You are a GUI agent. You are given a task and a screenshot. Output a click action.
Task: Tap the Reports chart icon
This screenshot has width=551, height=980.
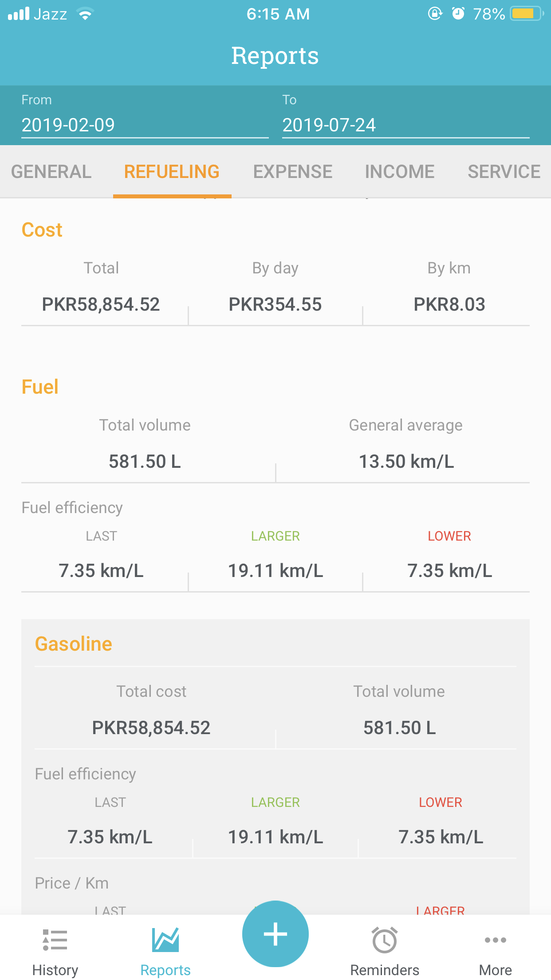coord(165,940)
